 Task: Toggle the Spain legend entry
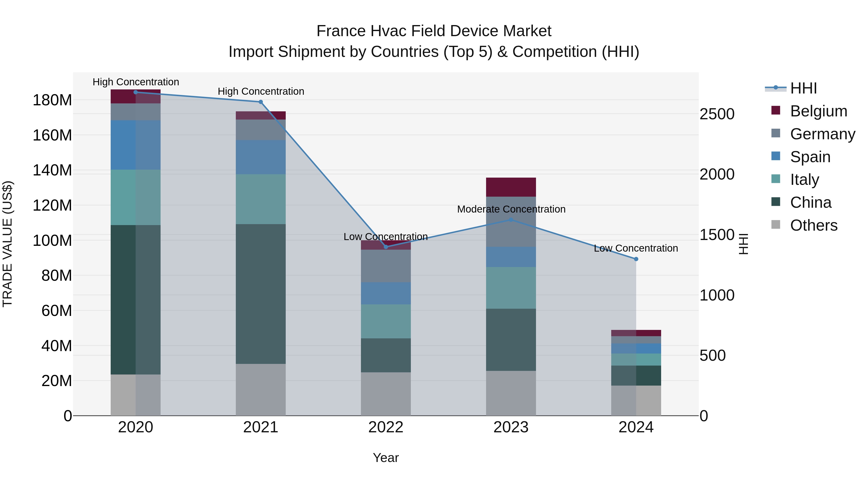[x=801, y=157]
